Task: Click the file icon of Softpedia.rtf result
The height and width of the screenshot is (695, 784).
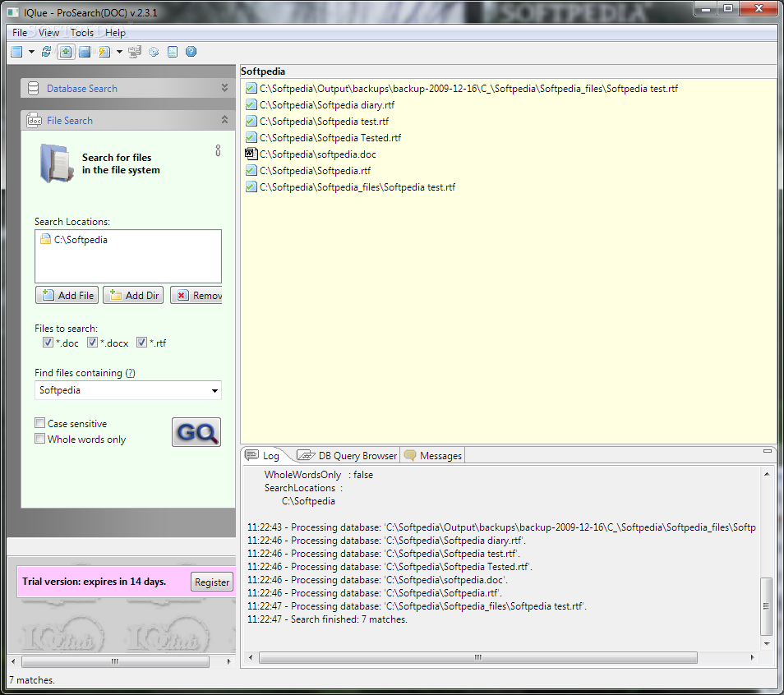Action: point(251,171)
